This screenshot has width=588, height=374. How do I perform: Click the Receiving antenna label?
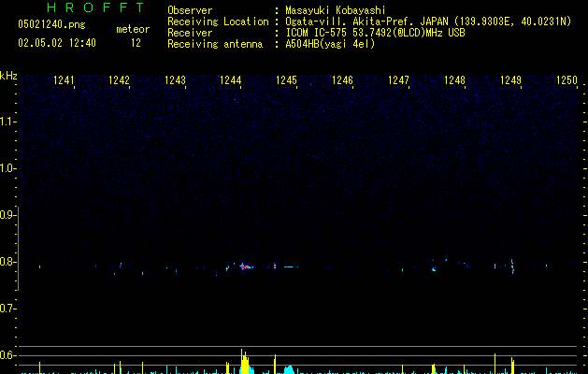point(215,44)
